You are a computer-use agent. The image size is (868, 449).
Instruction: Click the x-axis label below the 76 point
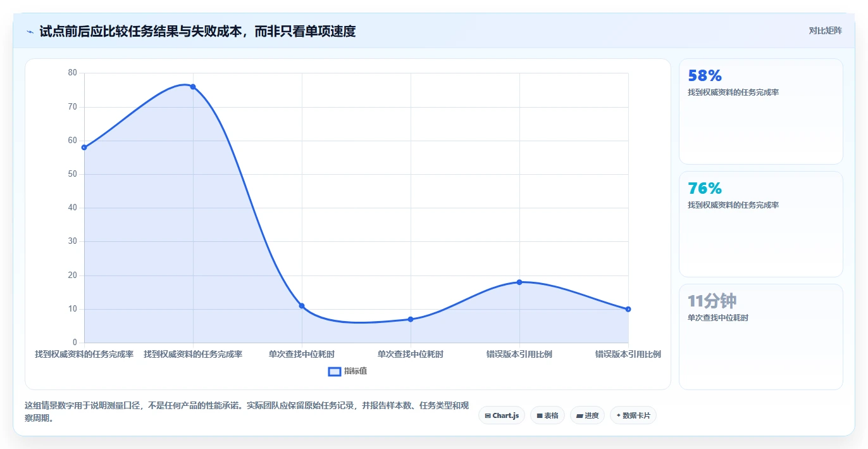click(x=193, y=354)
